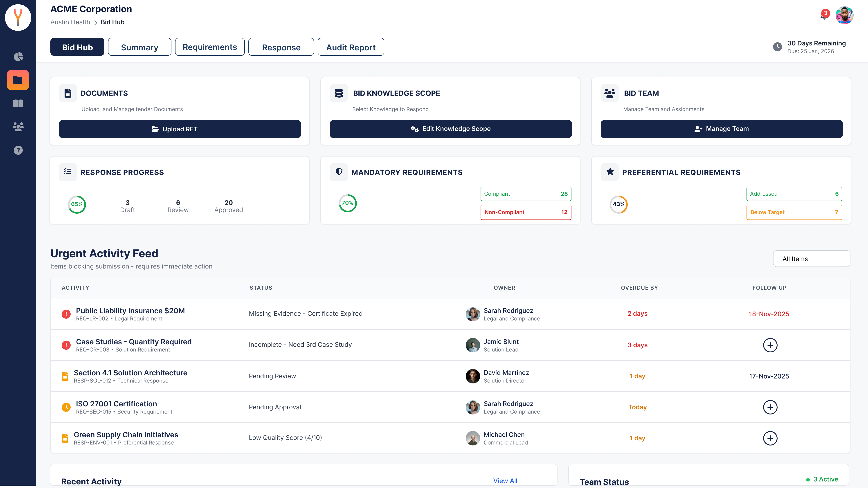Select the folder icon in sidebar

tap(18, 80)
